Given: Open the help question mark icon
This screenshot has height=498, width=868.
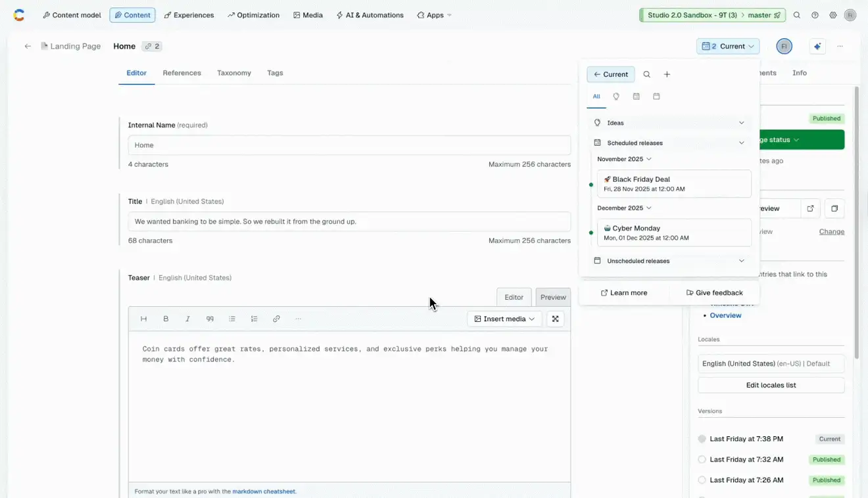Looking at the screenshot, I should pos(815,15).
